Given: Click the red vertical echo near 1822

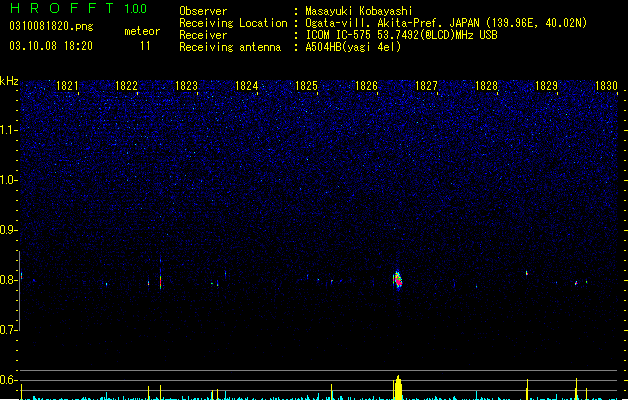Looking at the screenshot, I should click(x=160, y=280).
